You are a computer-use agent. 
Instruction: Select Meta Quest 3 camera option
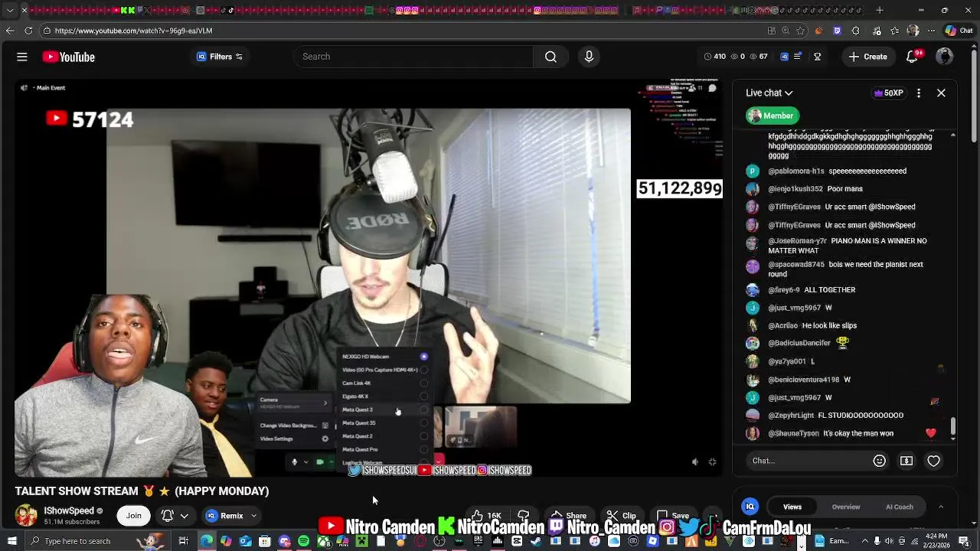coord(384,409)
